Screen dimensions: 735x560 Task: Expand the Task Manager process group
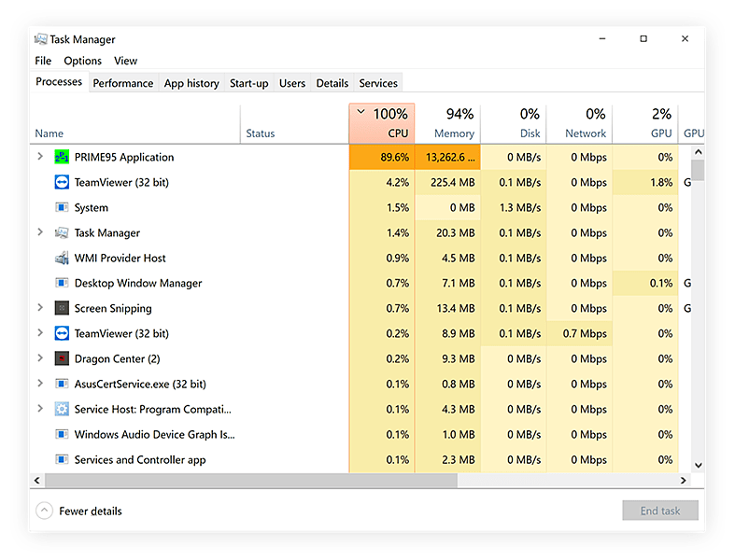40,232
